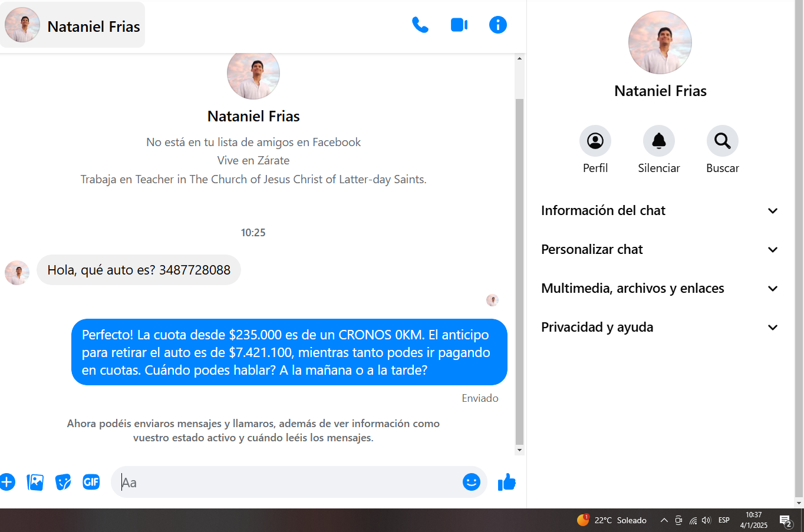Open Nataniel's profile via Perfil button
The width and height of the screenshot is (804, 532).
pyautogui.click(x=595, y=141)
